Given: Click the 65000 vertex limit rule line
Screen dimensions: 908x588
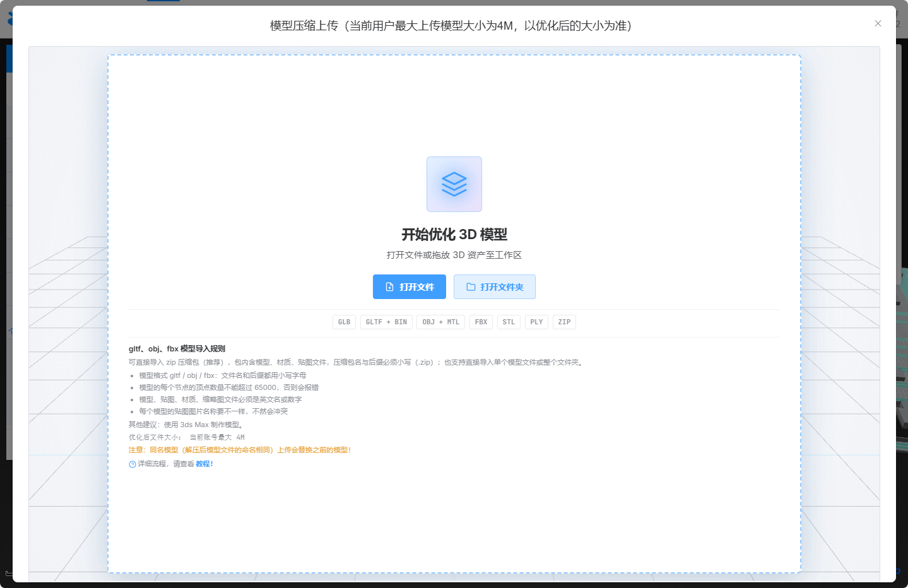Looking at the screenshot, I should coord(229,387).
